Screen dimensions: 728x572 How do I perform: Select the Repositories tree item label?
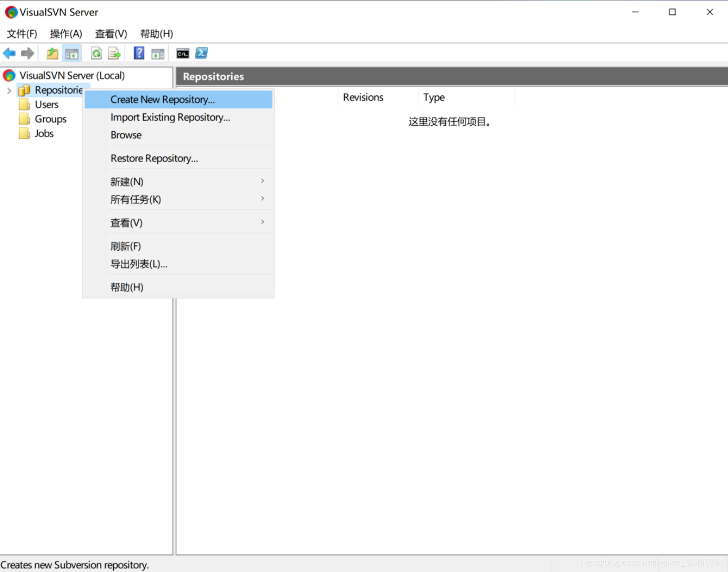click(59, 90)
